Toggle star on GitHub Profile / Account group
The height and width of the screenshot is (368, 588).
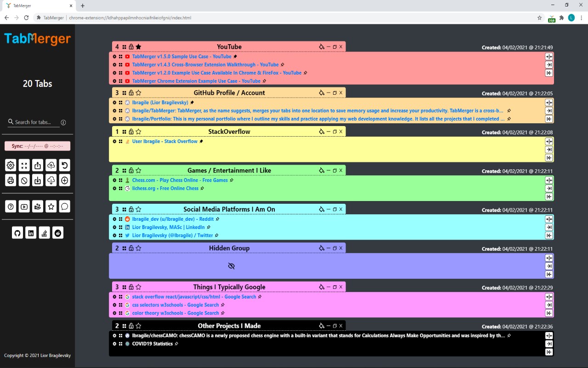tap(138, 93)
